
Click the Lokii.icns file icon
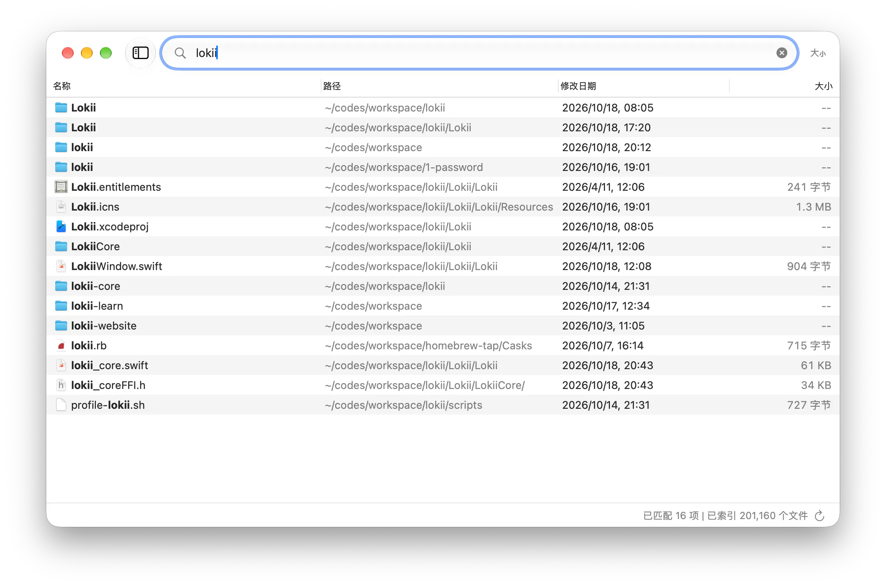tap(61, 207)
